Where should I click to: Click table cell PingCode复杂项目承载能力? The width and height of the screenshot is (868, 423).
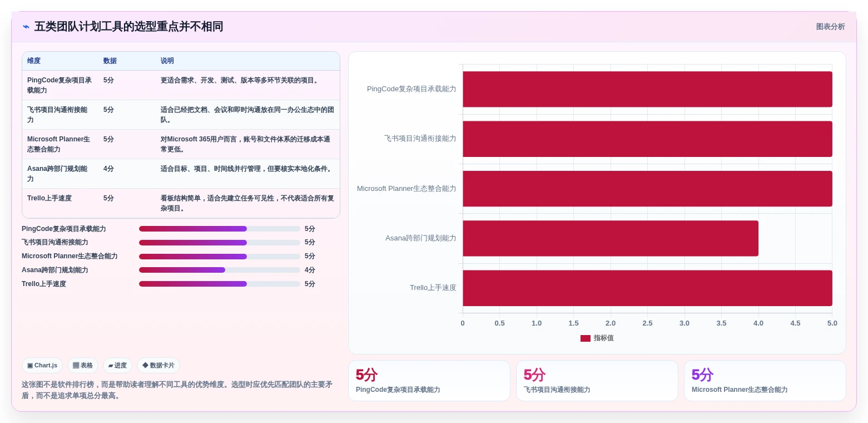pos(60,85)
